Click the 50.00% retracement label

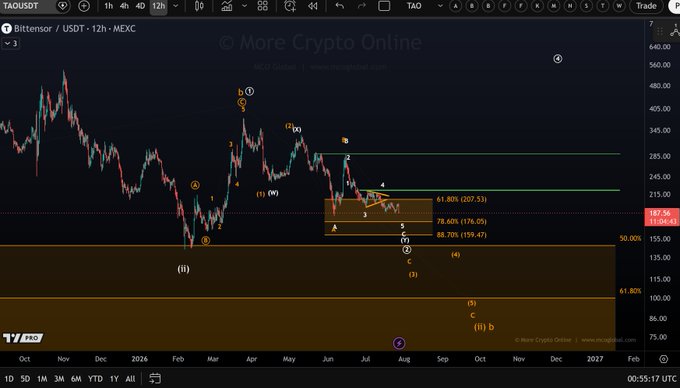coord(630,238)
